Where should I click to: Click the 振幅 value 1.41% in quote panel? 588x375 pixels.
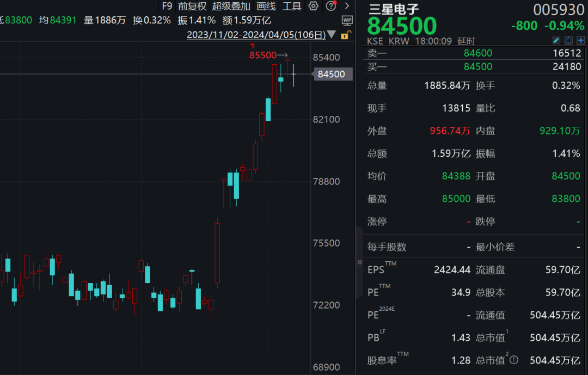(x=566, y=153)
